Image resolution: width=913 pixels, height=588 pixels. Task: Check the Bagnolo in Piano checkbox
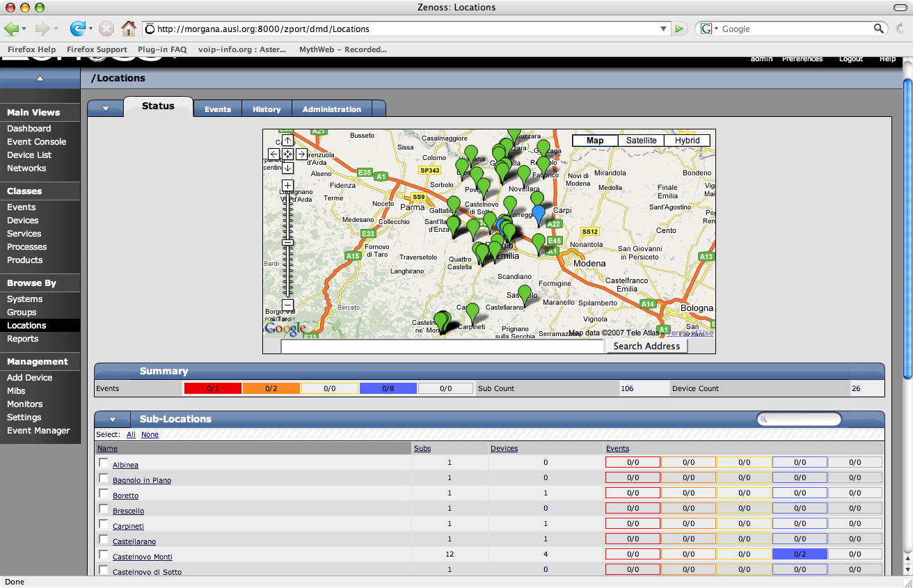[x=104, y=478]
